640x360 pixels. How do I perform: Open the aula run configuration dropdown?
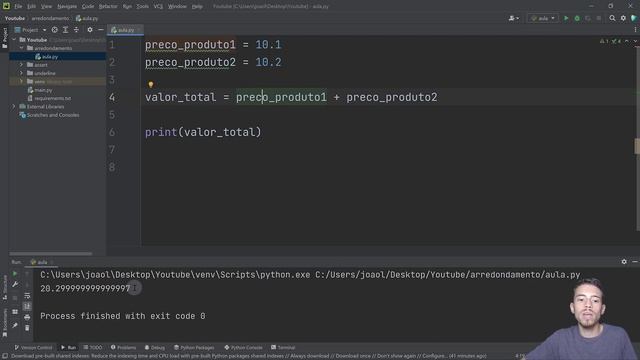(x=543, y=18)
